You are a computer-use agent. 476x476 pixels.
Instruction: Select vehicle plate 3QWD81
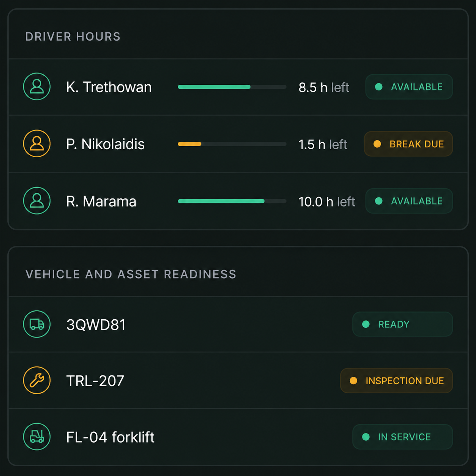click(96, 325)
